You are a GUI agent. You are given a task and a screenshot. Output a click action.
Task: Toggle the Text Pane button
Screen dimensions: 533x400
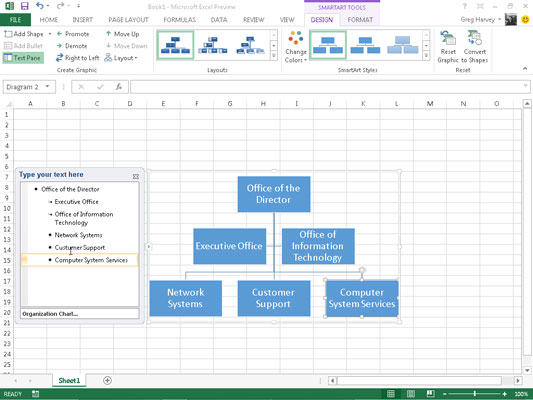tap(23, 58)
